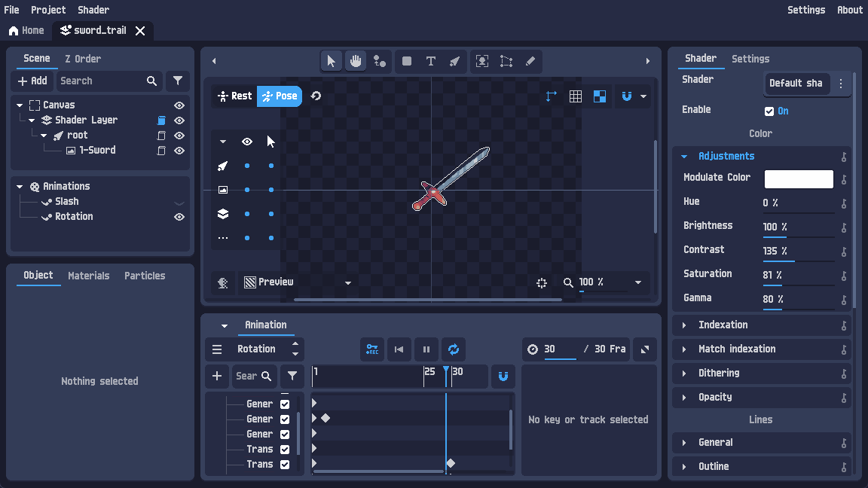Open the Project menu
Image resolution: width=868 pixels, height=488 pixels.
click(x=48, y=10)
